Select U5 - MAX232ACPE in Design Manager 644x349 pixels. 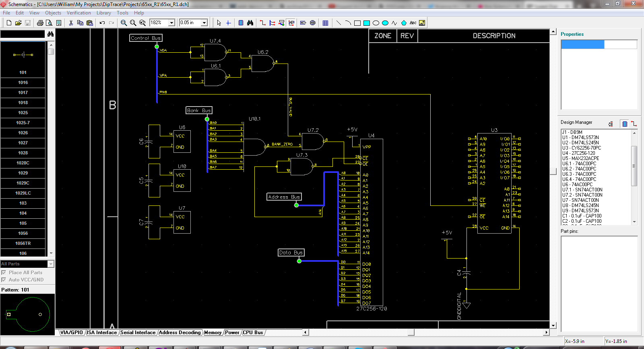(580, 158)
